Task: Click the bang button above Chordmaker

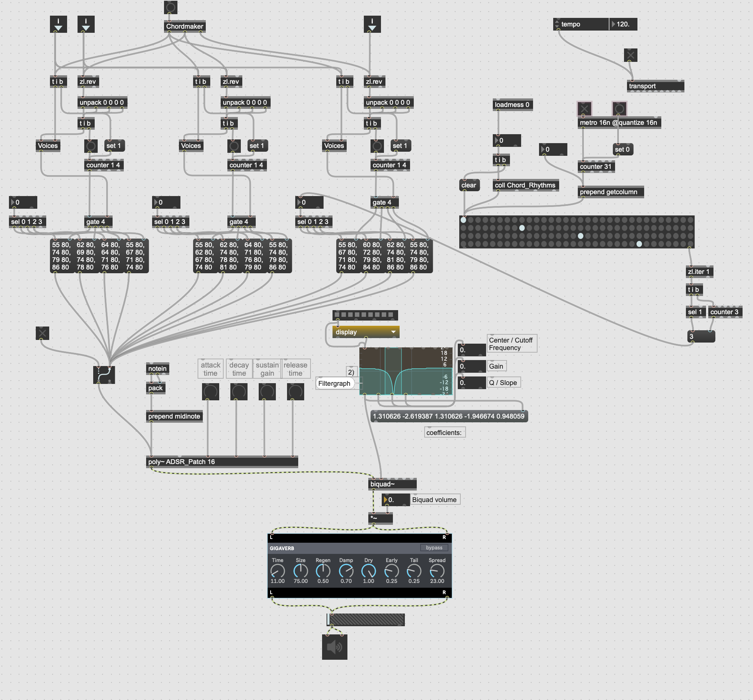Action: pyautogui.click(x=170, y=7)
